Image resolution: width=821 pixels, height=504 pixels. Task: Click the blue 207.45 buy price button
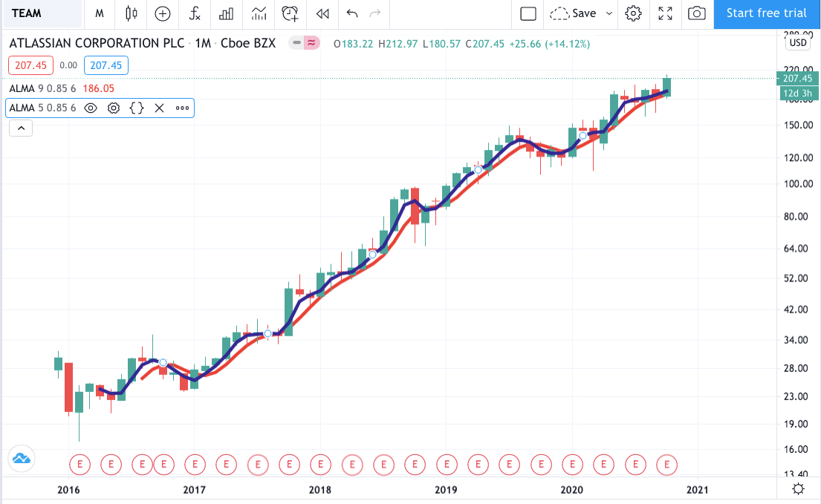click(106, 65)
